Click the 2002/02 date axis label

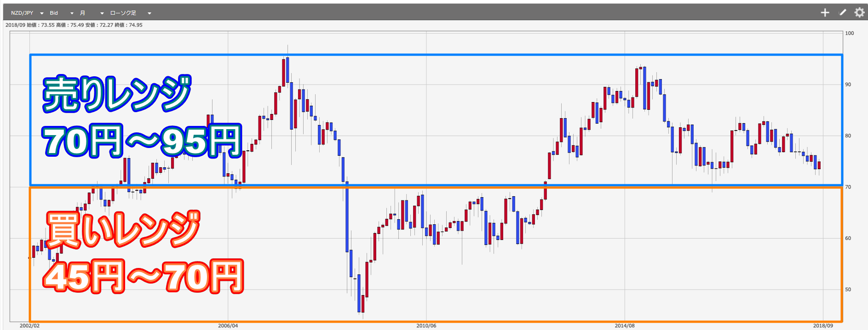tap(29, 326)
